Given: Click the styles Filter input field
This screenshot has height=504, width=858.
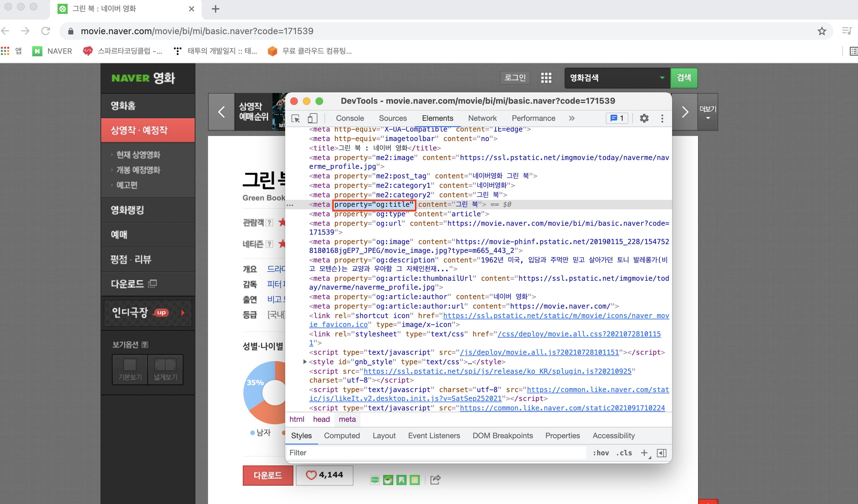Looking at the screenshot, I should (x=436, y=452).
